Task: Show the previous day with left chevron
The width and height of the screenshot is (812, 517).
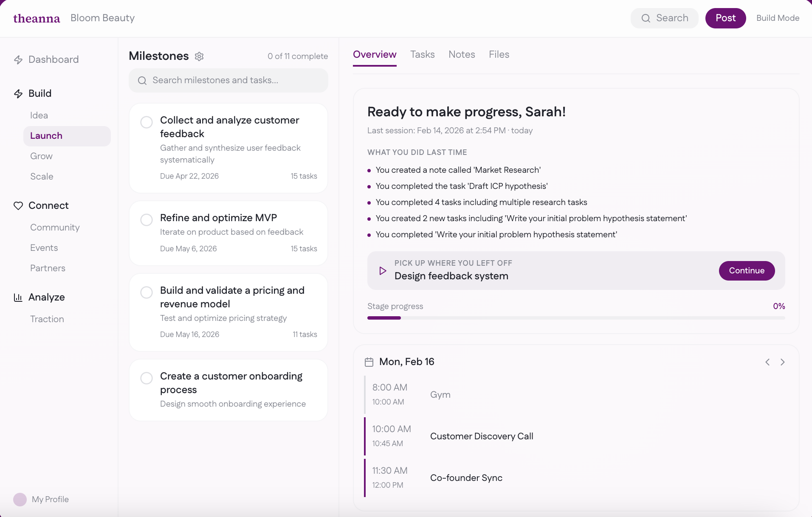Action: [767, 362]
